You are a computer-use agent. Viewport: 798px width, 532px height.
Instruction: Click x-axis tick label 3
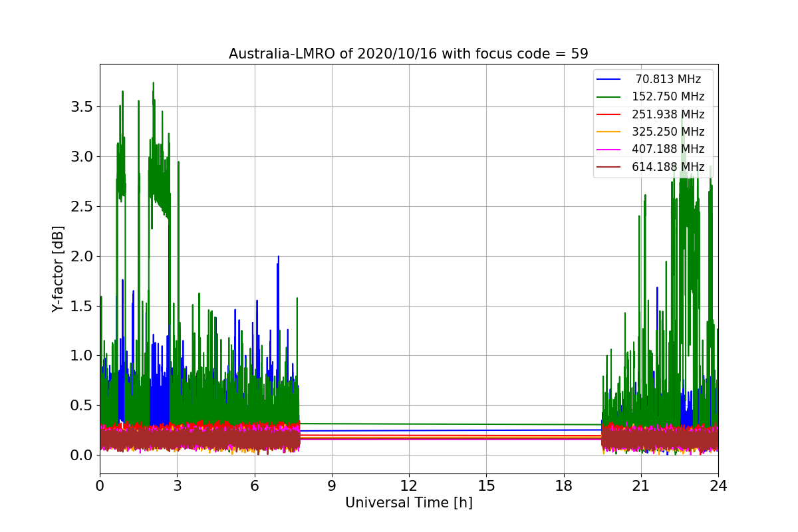point(177,486)
